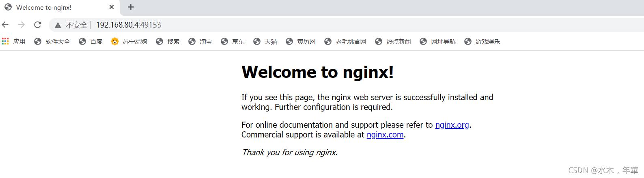Click the browser back arrow
The image size is (644, 178).
coord(5,25)
